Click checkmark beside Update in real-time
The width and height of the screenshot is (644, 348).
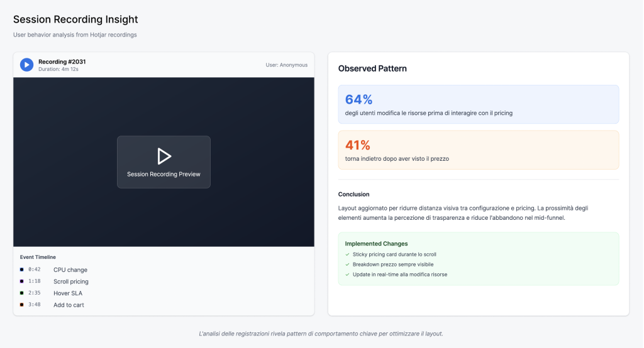[x=347, y=275]
